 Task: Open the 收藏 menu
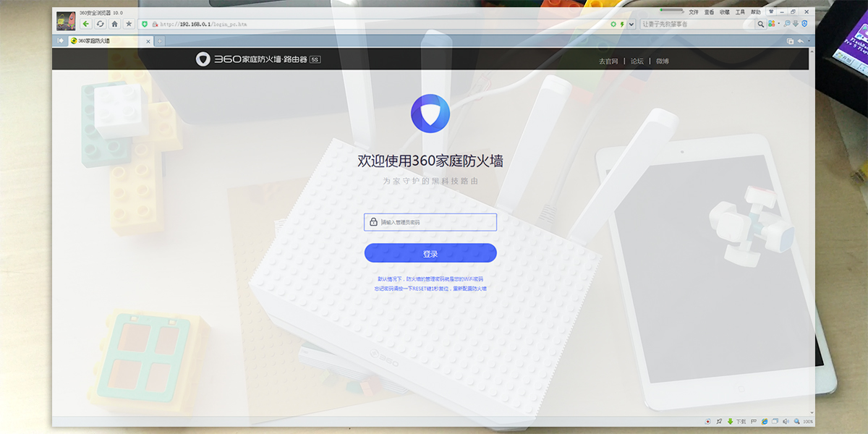pos(724,12)
